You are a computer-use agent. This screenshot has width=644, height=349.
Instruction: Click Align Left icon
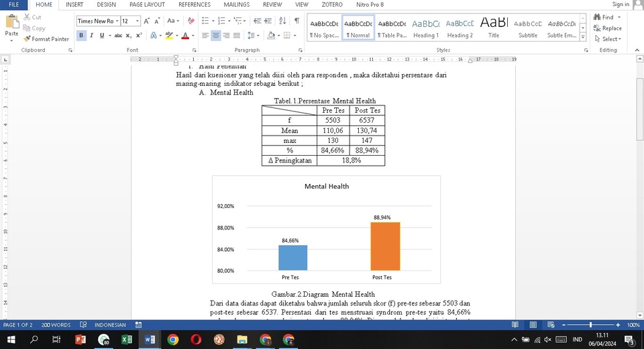pos(205,36)
